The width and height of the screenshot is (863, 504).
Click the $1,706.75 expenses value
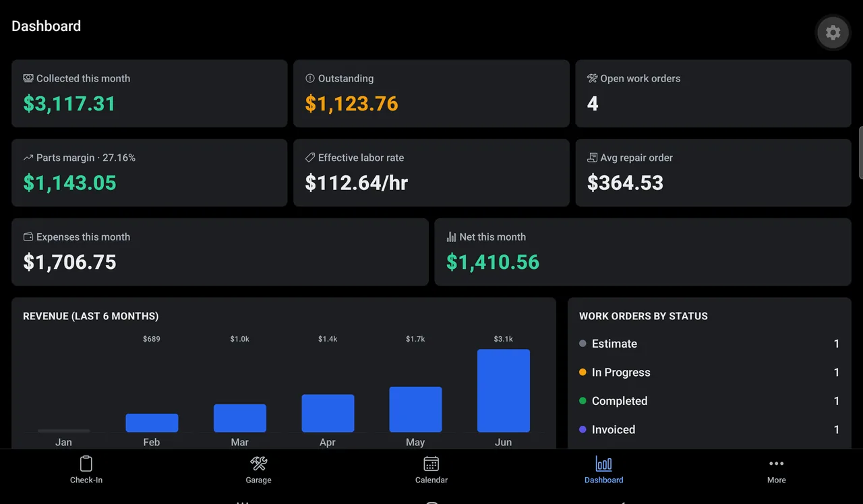[x=70, y=262]
